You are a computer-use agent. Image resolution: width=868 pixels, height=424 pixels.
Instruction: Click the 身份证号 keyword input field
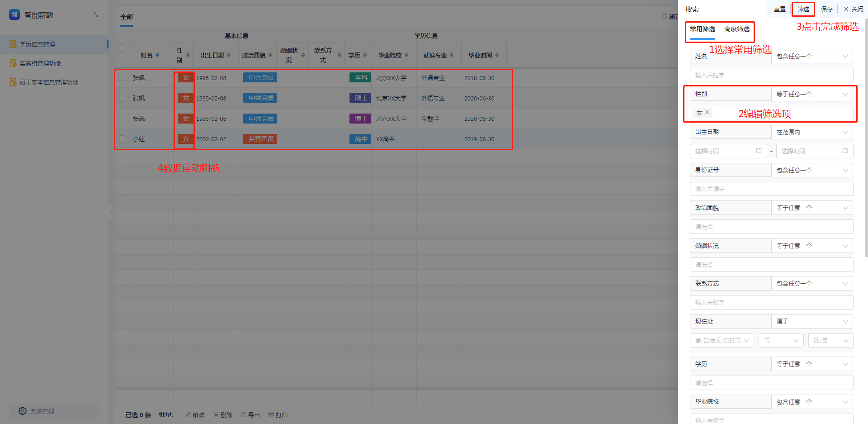click(x=772, y=189)
